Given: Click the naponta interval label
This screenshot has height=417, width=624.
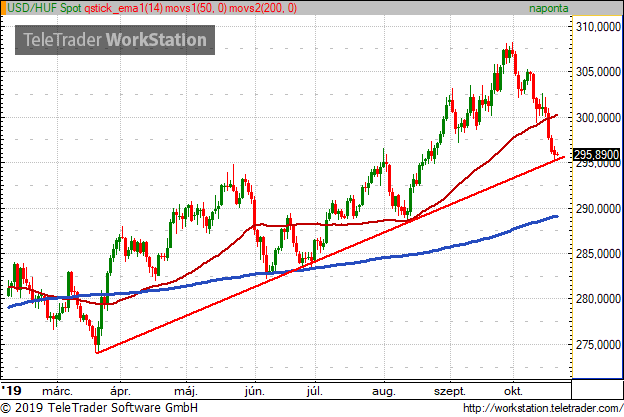Looking at the screenshot, I should (x=548, y=8).
